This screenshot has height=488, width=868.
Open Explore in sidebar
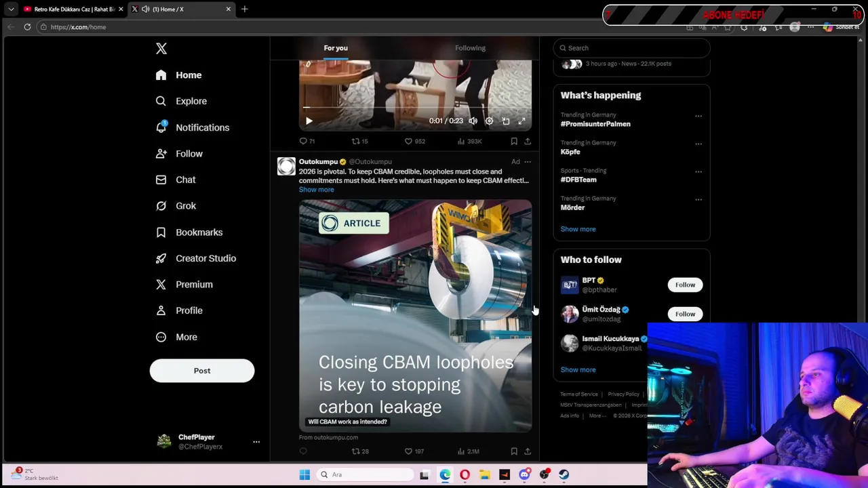tap(181, 101)
